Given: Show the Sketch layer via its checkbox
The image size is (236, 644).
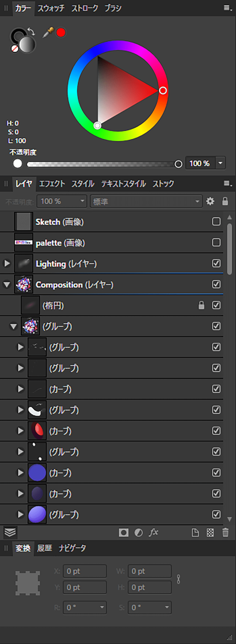Looking at the screenshot, I should click(x=216, y=222).
